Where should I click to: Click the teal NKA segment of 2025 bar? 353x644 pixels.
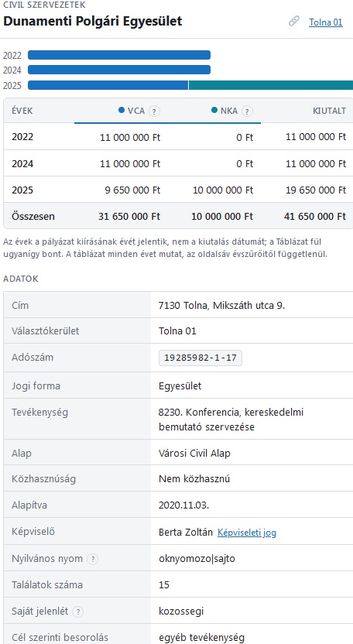point(271,85)
